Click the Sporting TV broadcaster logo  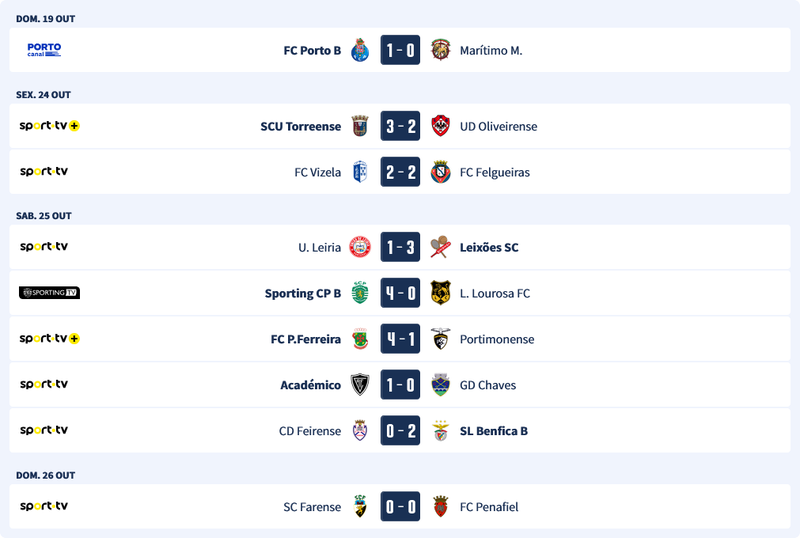[49, 293]
